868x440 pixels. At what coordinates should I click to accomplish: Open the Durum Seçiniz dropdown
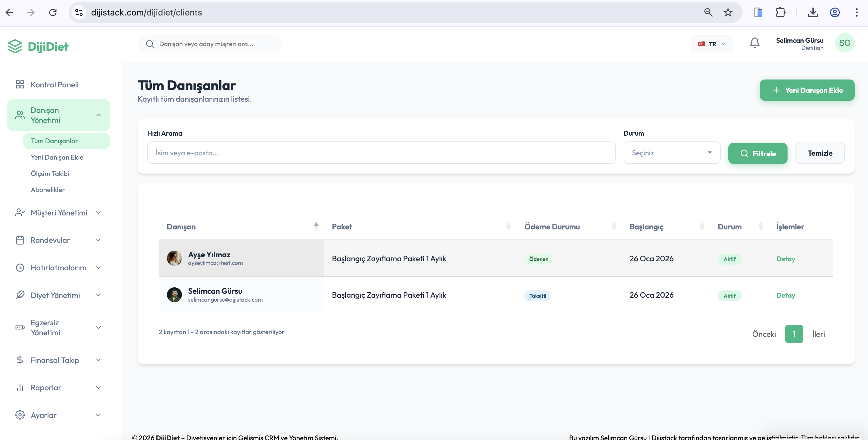[672, 153]
